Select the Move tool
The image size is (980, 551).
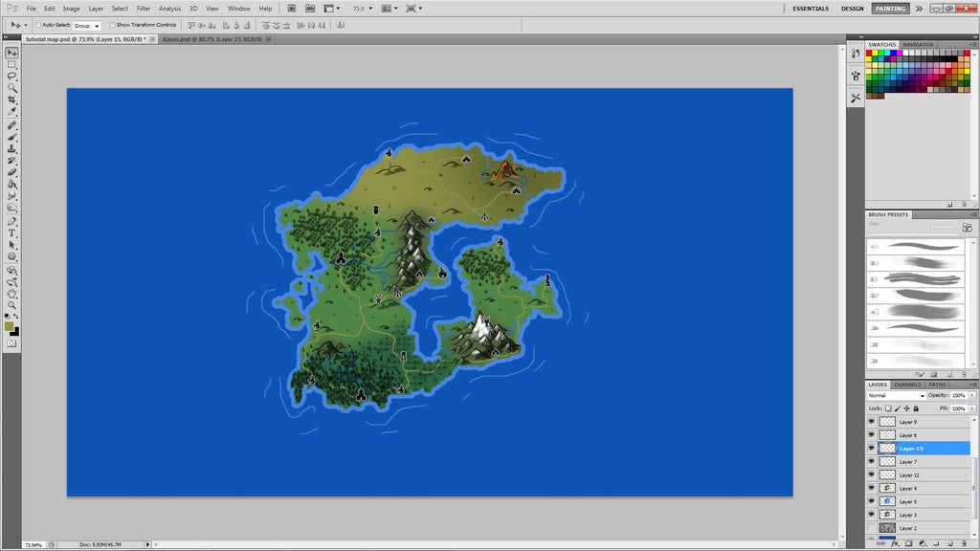coord(11,54)
